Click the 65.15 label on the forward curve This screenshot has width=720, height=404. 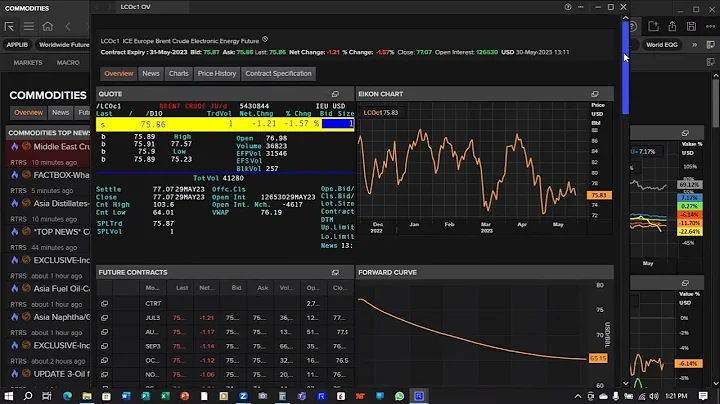click(598, 358)
